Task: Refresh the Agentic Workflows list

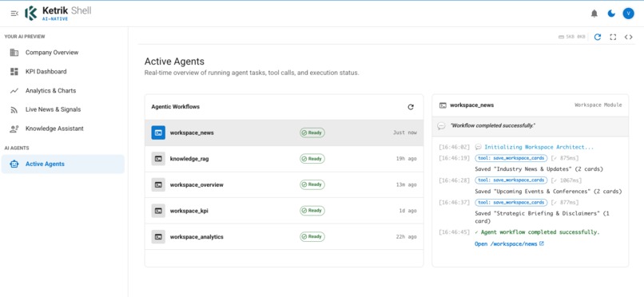Action: 411,107
